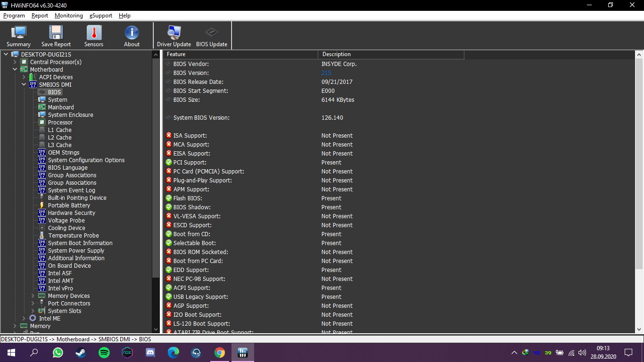Show hidden tray icons arrow
Screen dimensions: 644x362
click(514, 353)
